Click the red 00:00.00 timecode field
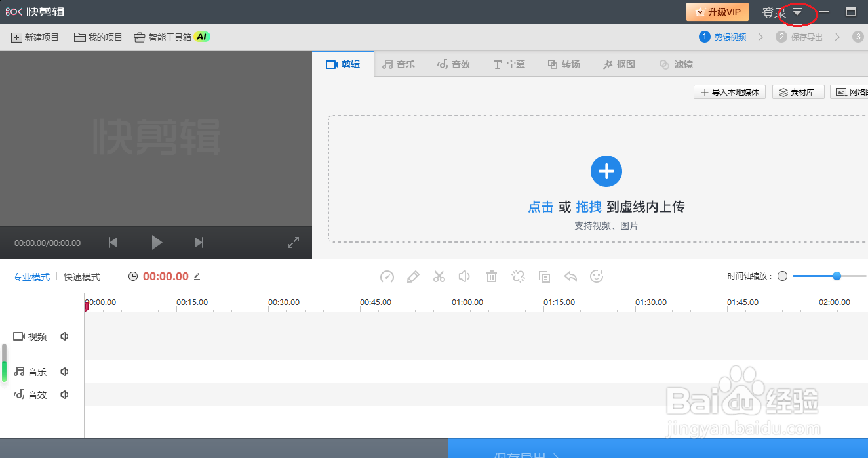The image size is (868, 458). point(166,277)
